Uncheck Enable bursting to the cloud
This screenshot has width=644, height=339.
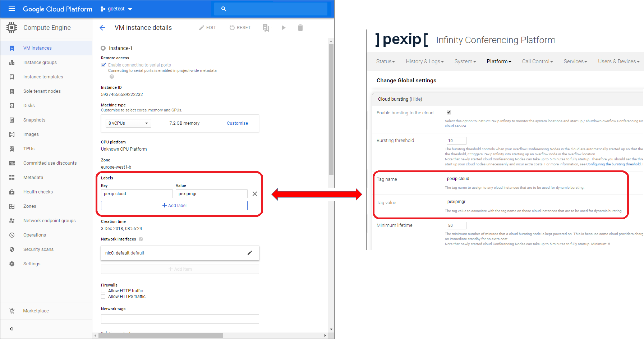(449, 112)
